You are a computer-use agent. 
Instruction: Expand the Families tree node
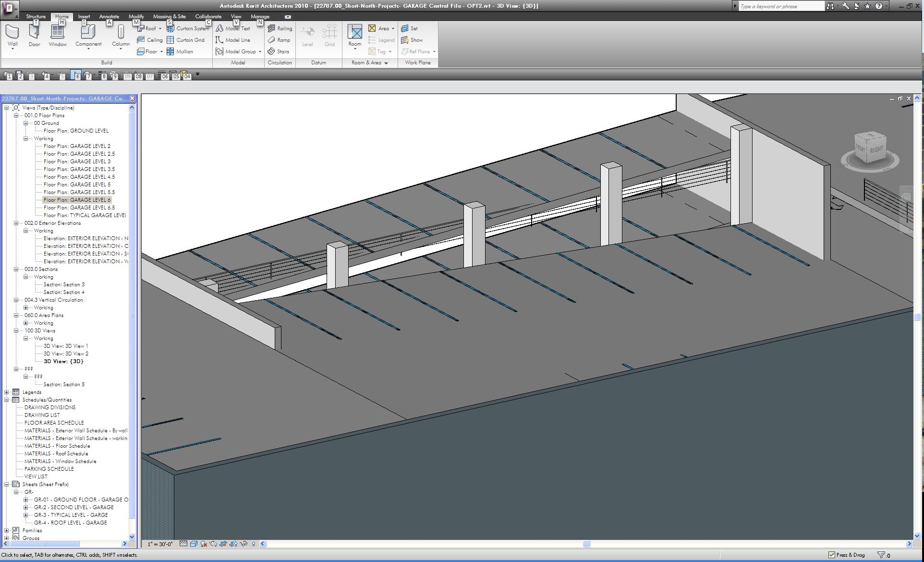7,530
